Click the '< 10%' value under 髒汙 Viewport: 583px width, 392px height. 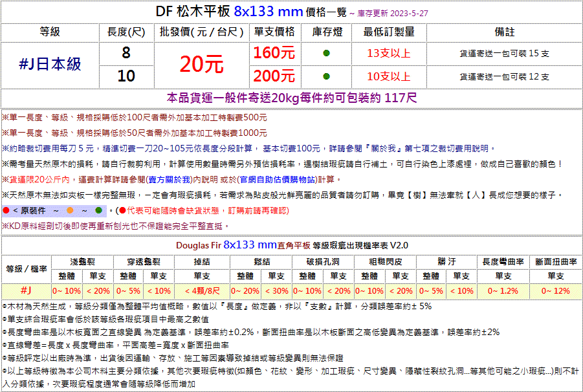point(462,291)
